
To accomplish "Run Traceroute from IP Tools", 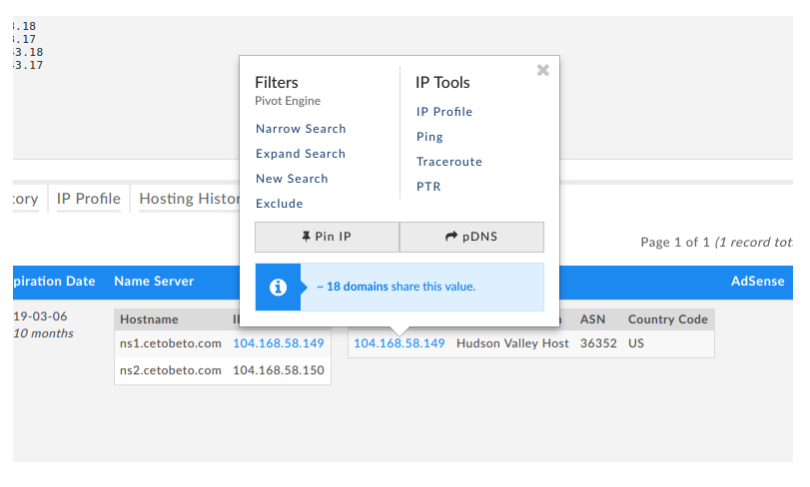I will tap(449, 162).
